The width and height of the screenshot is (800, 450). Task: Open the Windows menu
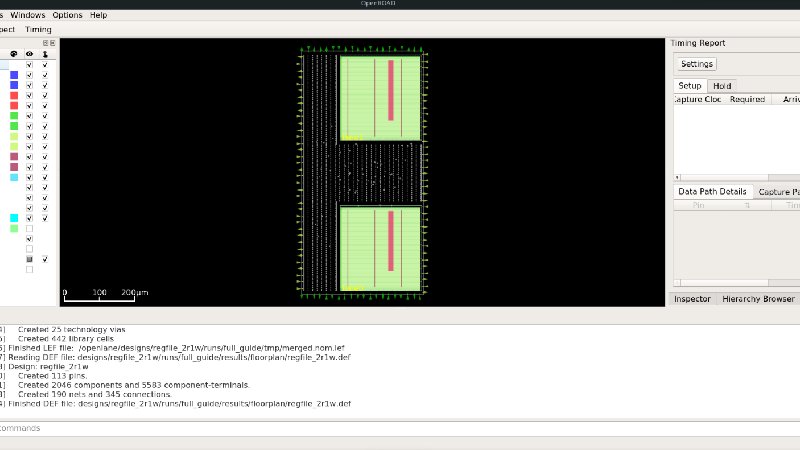pos(28,15)
